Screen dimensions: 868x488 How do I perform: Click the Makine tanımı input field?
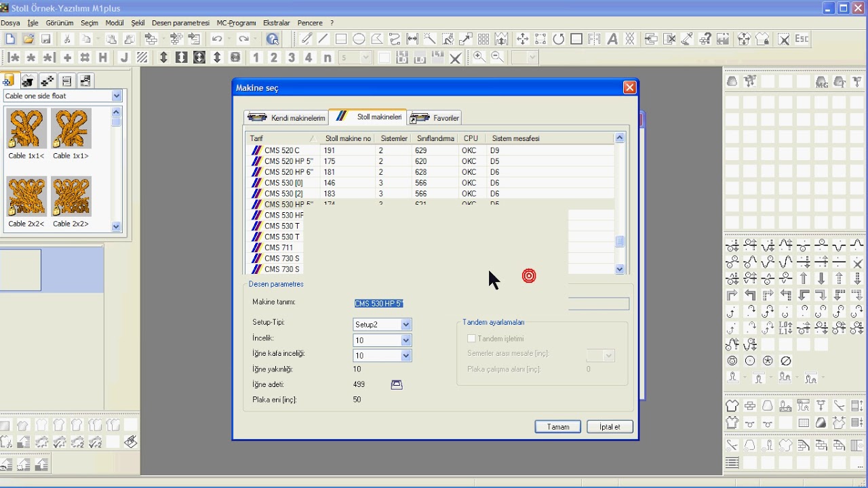pos(492,304)
